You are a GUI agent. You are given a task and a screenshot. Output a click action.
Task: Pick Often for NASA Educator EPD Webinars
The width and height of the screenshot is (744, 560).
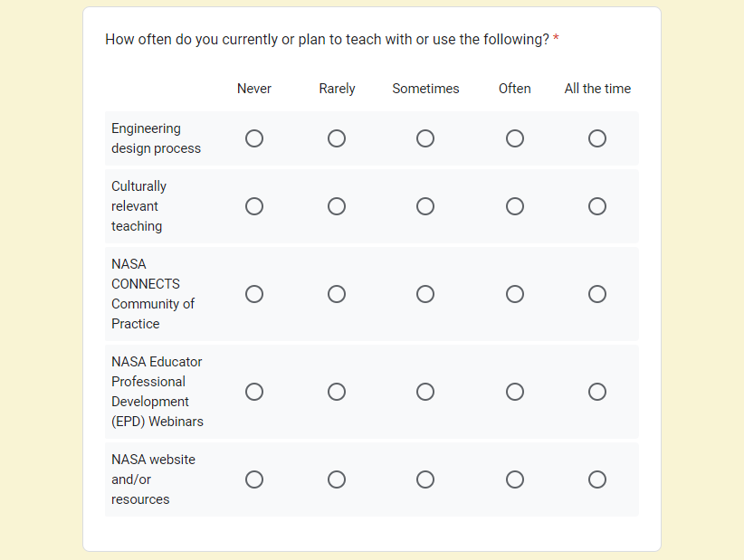click(515, 392)
